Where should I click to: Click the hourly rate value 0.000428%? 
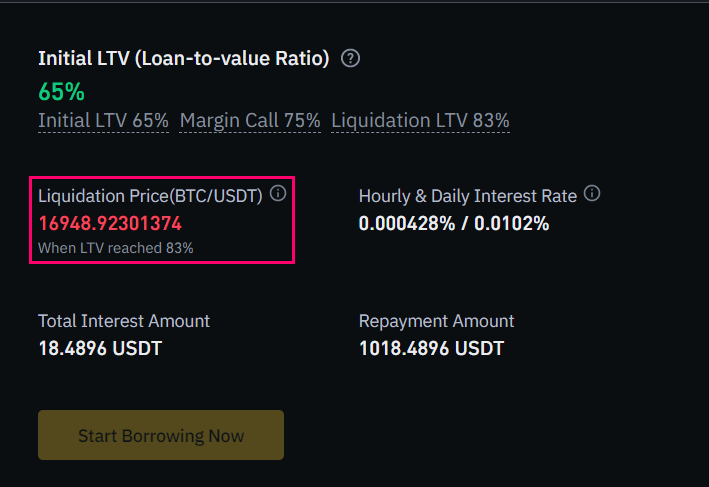[407, 223]
